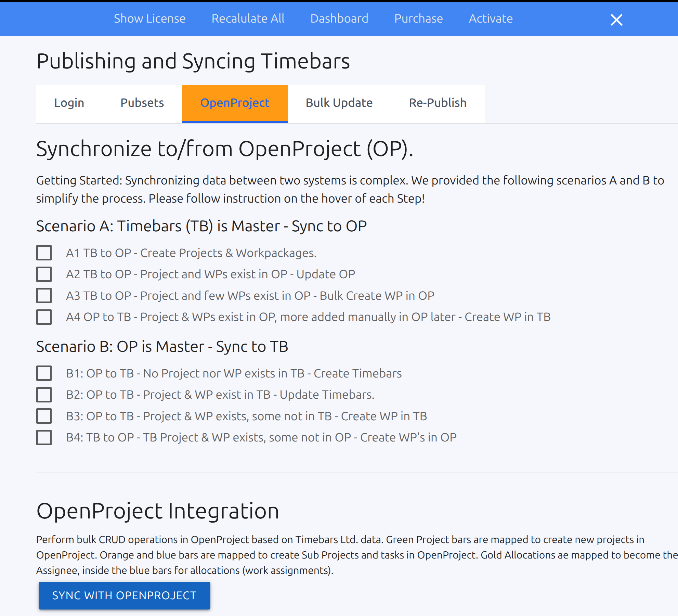Check A1 Create Projects & Workpackages checkbox

tap(44, 253)
